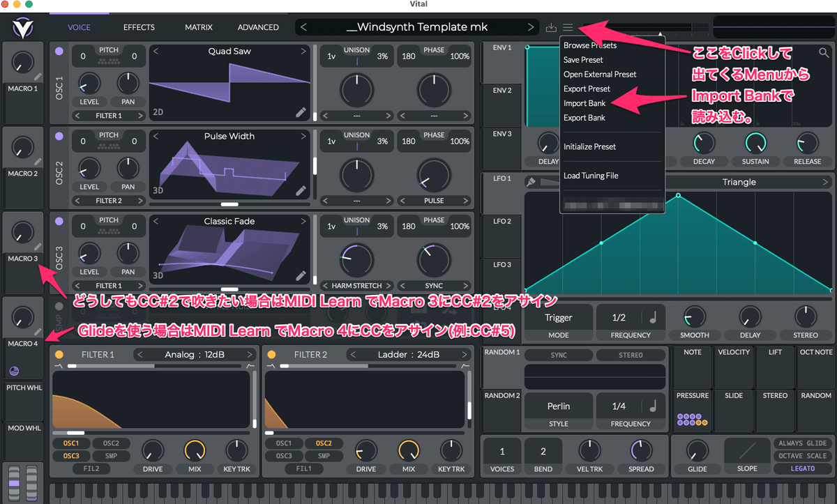Image resolution: width=837 pixels, height=504 pixels.
Task: Open Filter 2 Ladder : 24dB type selector
Action: coord(409,354)
